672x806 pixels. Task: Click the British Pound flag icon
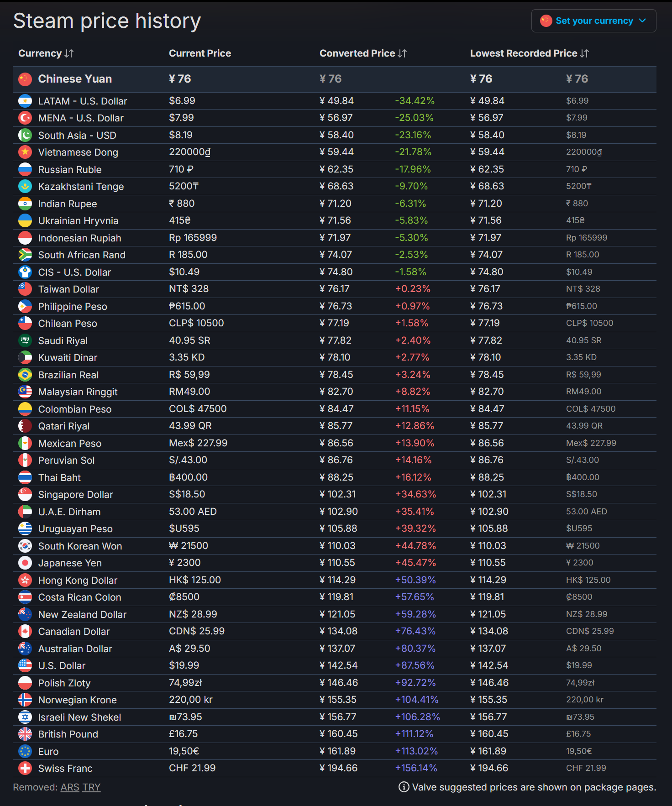(x=25, y=734)
